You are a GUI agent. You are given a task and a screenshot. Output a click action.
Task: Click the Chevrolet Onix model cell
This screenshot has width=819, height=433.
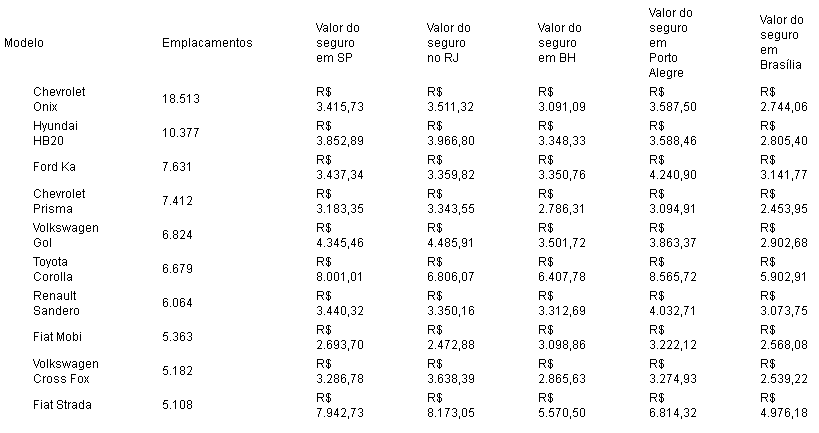click(x=59, y=98)
